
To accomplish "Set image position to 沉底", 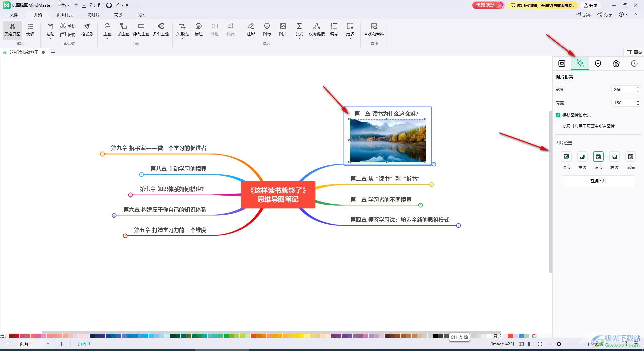I will [631, 157].
